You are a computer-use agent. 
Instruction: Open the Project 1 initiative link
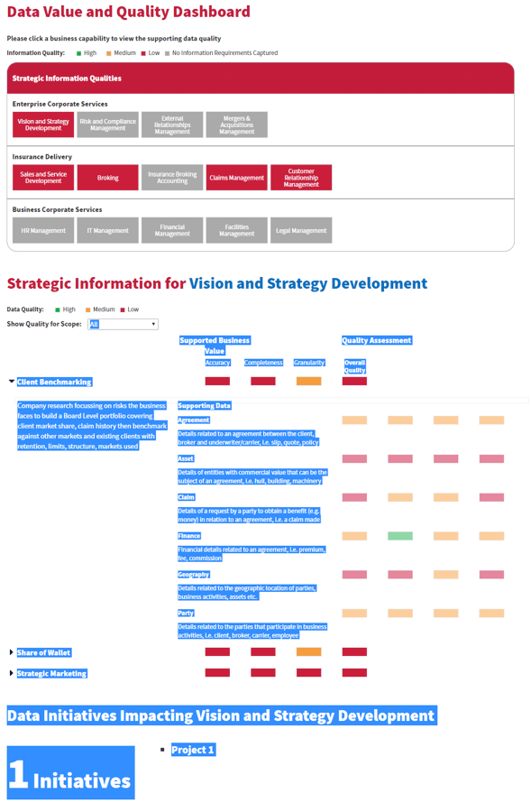193,750
